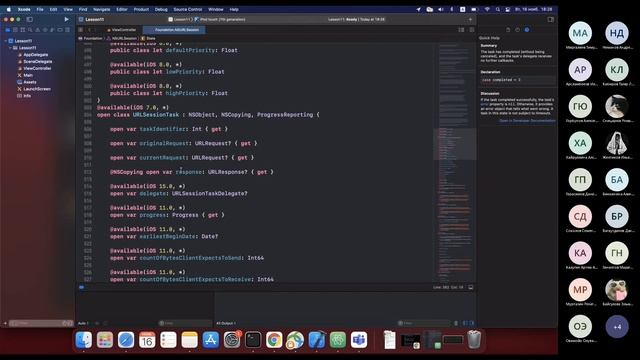Select AppDelegate in the navigator
640x360 pixels.
[x=36, y=55]
